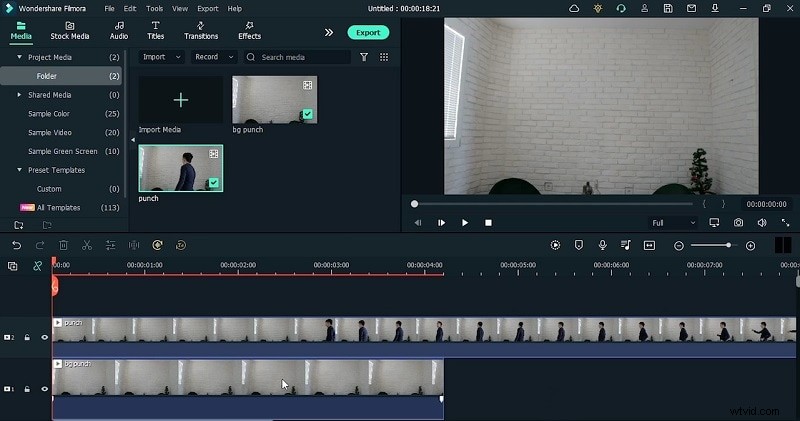Open the messages envelope icon
This screenshot has height=421, width=800.
691,8
